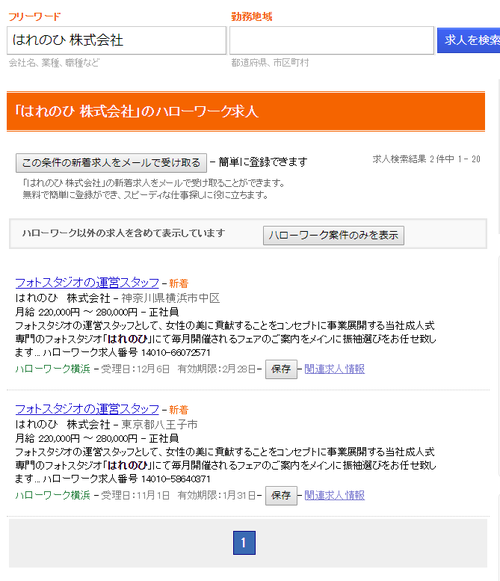Click 新着 label on the 横浜市中区 listing
The height and width of the screenshot is (581, 500).
179,284
